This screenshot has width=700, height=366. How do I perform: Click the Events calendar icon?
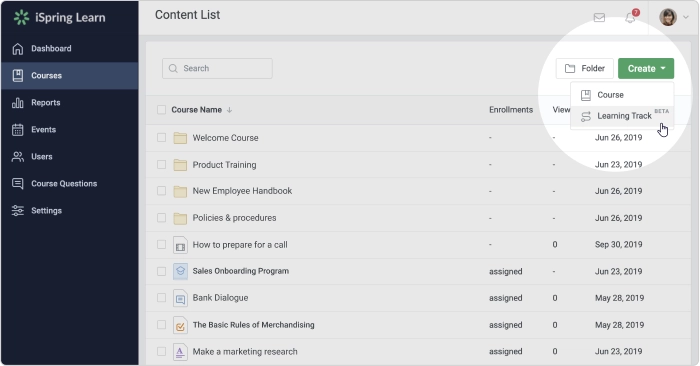[x=17, y=129]
